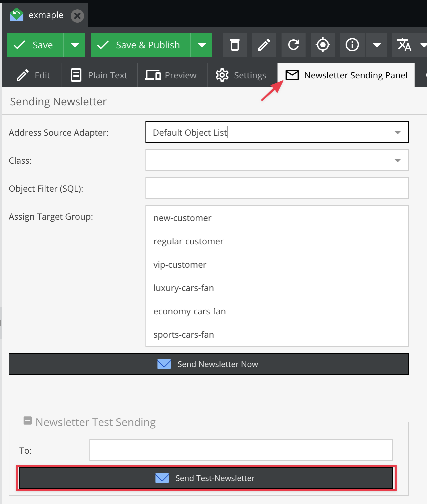Open the Address Source Adapter dropdown
Screen dimensions: 427x504
[397, 132]
